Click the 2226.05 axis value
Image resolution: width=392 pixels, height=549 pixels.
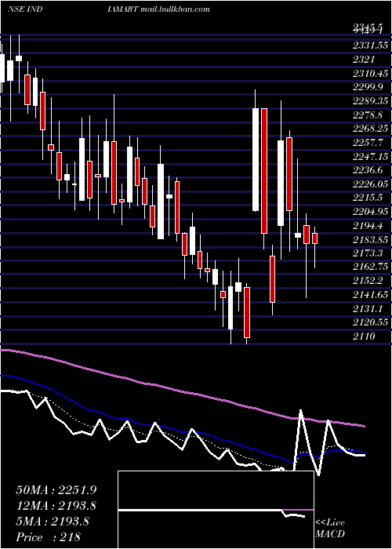pyautogui.click(x=370, y=184)
